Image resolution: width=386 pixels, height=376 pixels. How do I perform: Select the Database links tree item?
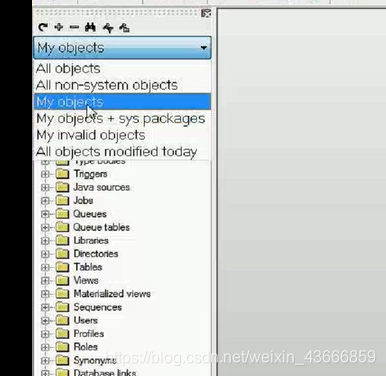click(105, 372)
